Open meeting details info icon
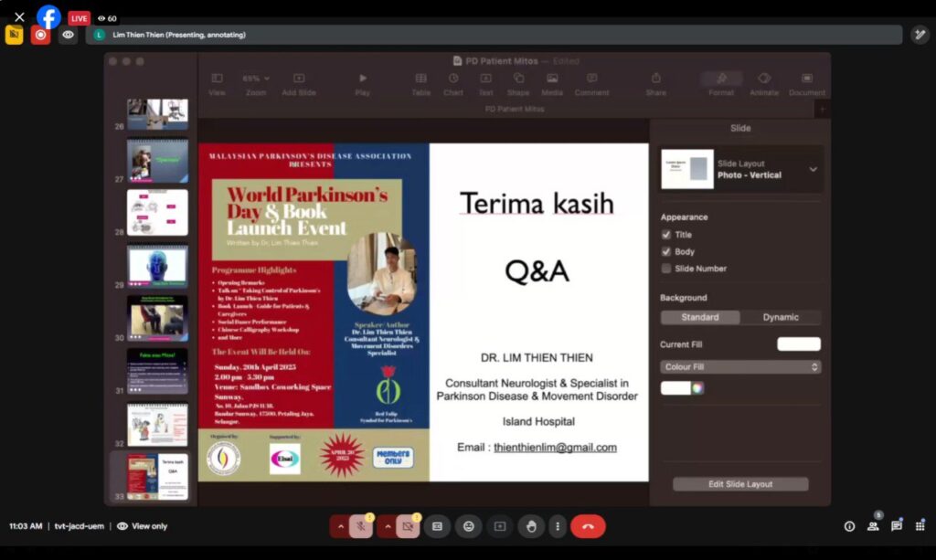 [x=849, y=526]
